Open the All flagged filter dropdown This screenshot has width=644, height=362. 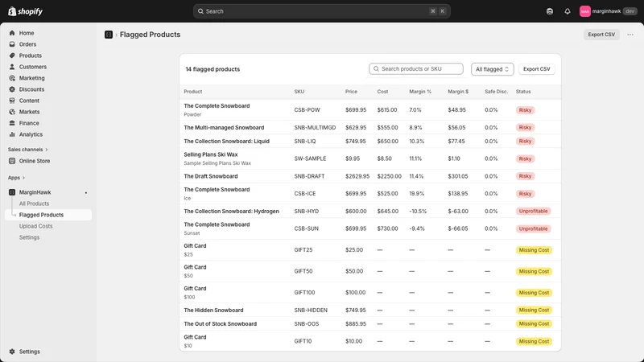(492, 69)
